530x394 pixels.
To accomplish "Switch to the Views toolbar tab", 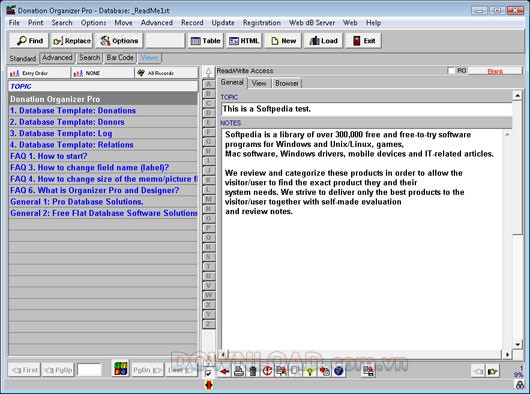I will (149, 58).
